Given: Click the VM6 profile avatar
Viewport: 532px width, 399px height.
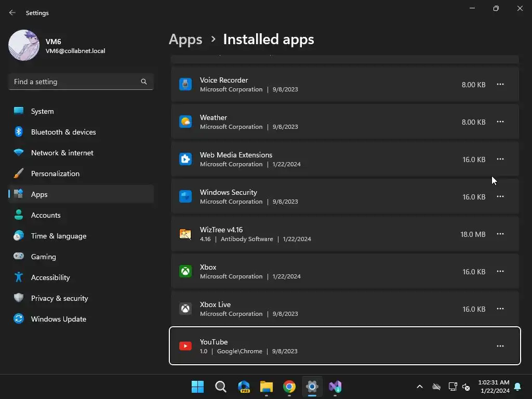Looking at the screenshot, I should click(24, 45).
